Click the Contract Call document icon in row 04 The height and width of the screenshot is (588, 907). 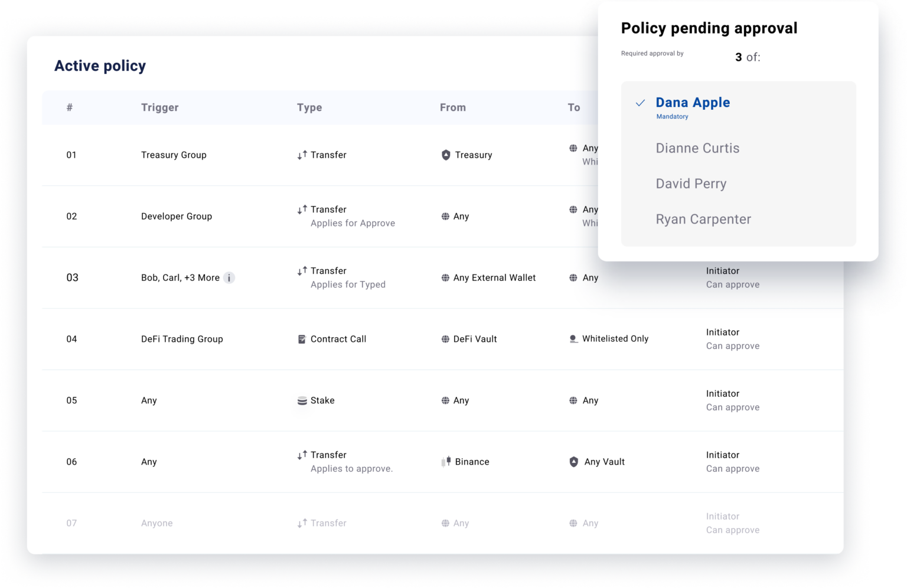pyautogui.click(x=301, y=339)
